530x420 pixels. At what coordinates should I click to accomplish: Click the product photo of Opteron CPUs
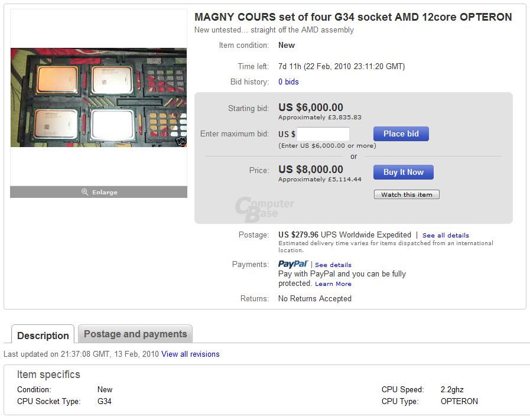[99, 97]
